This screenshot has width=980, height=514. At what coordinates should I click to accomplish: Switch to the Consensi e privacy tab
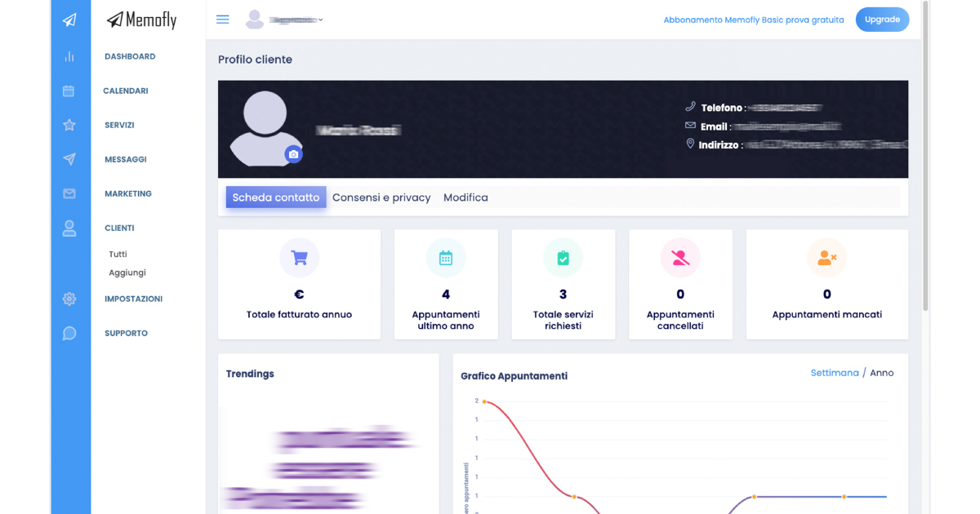(381, 197)
